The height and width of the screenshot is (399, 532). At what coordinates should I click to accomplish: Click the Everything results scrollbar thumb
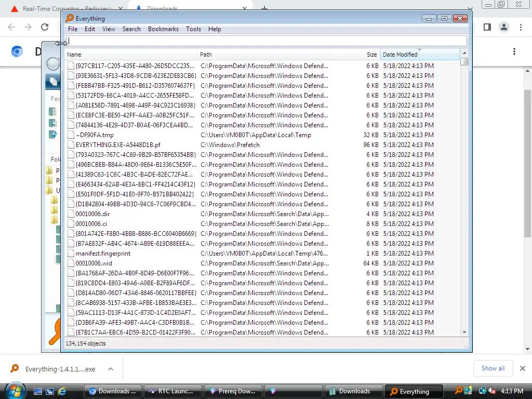point(464,61)
